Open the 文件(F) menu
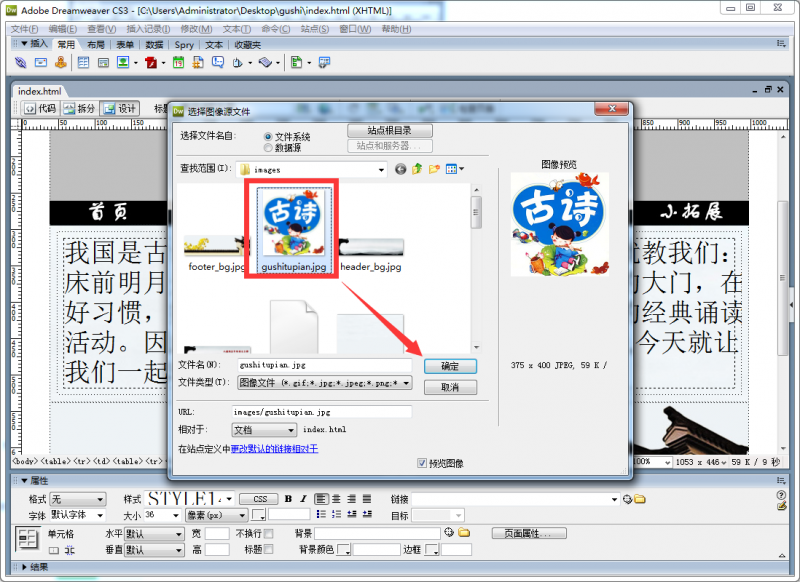Screen dimensions: 800x582 click(24, 29)
